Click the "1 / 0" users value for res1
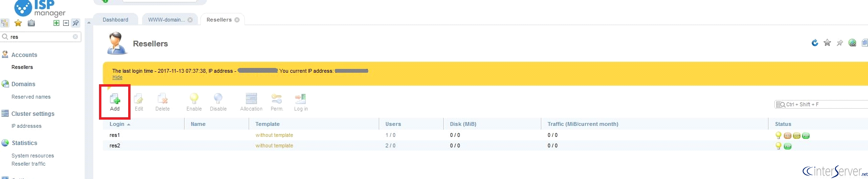Image resolution: width=868 pixels, height=179 pixels. 390,135
